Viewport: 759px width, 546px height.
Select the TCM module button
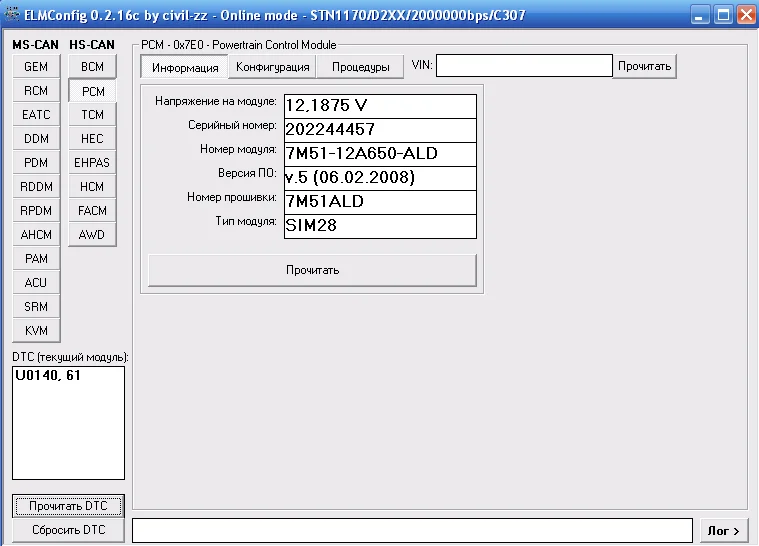pyautogui.click(x=92, y=115)
